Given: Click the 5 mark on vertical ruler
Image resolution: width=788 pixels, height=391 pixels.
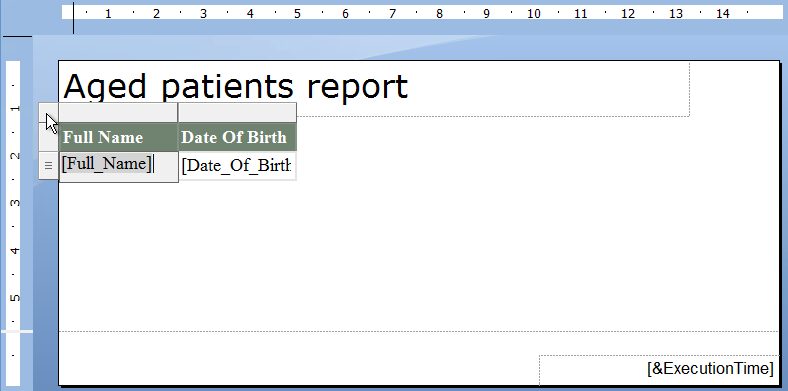Looking at the screenshot, I should point(15,297).
